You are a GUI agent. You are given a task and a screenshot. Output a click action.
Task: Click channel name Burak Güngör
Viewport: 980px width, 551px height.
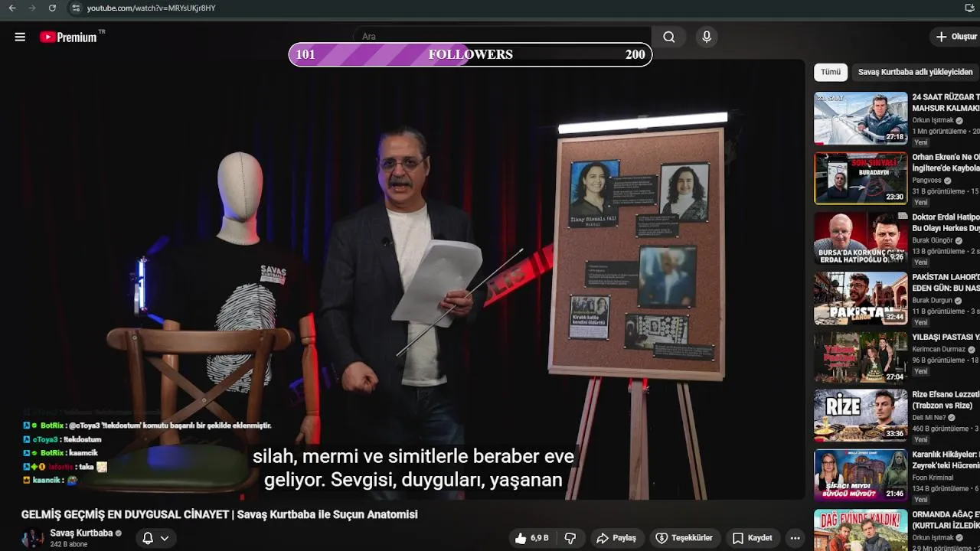[933, 240]
